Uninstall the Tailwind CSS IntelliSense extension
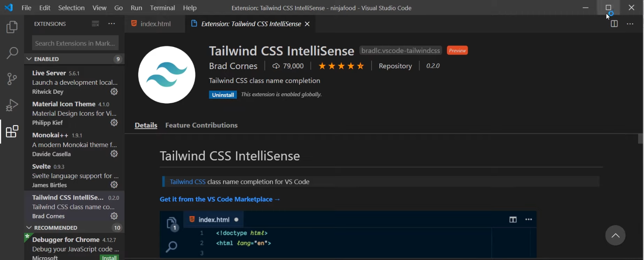Viewport: 644px width, 260px height. pos(223,95)
